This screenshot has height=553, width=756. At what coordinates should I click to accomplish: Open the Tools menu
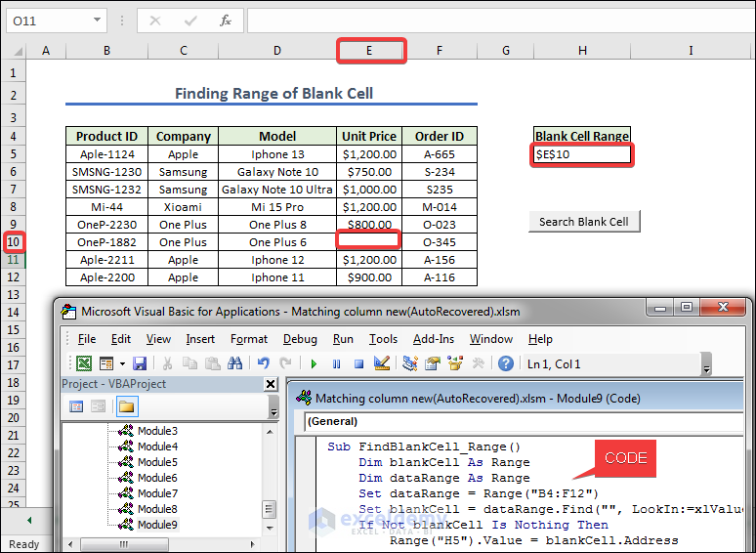click(383, 339)
